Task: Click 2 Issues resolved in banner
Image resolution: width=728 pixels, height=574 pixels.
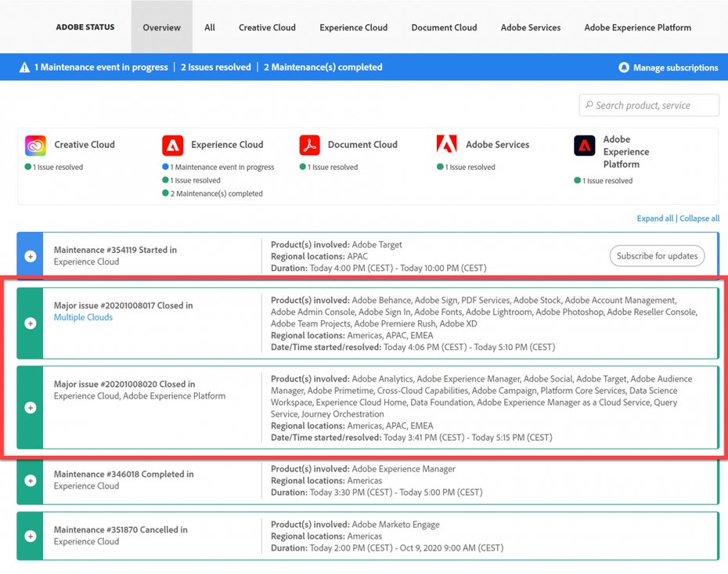Action: [x=215, y=67]
